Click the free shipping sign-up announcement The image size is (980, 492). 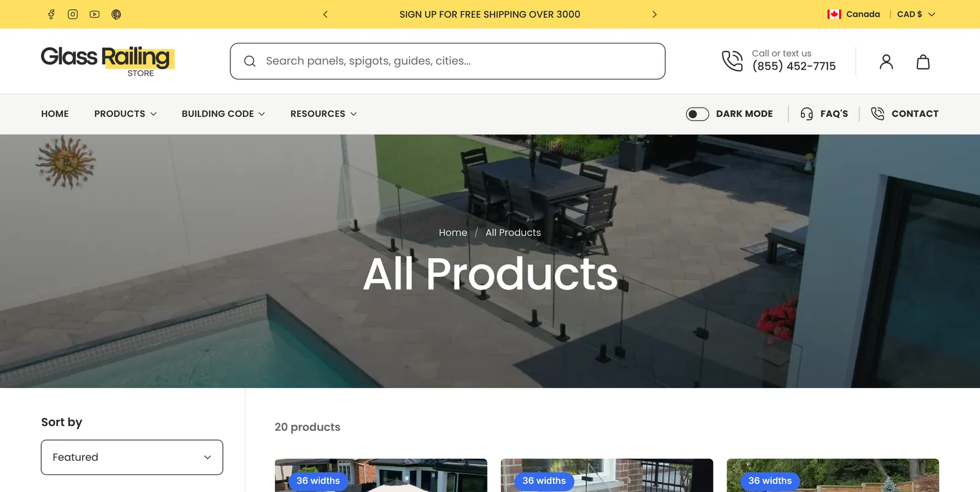point(490,14)
